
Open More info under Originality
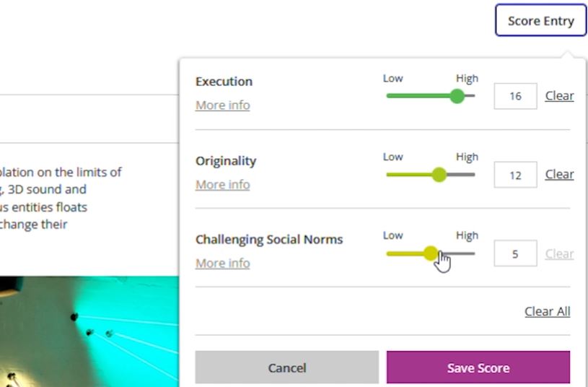(x=222, y=185)
